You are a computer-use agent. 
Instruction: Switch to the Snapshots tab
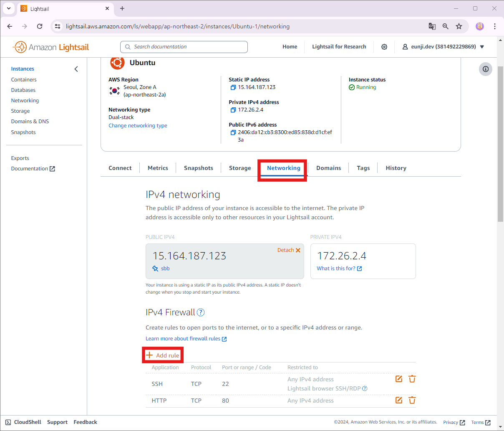pyautogui.click(x=199, y=168)
